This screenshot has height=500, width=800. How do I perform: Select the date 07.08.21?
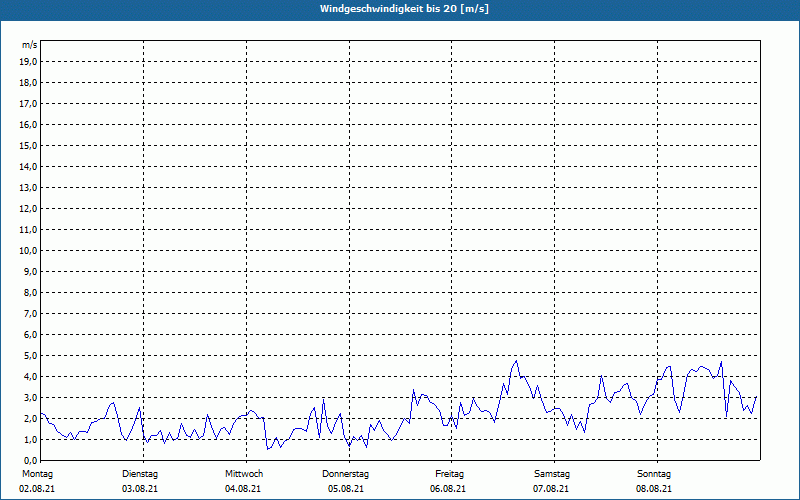pyautogui.click(x=551, y=489)
